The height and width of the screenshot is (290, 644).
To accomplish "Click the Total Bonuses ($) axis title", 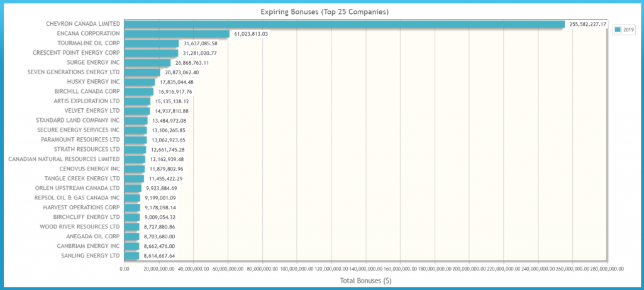I will [365, 281].
